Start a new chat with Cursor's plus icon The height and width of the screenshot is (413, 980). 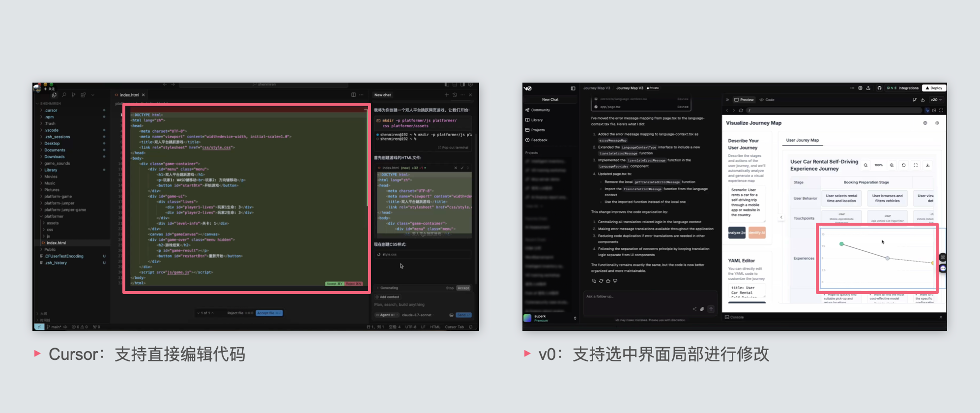pyautogui.click(x=447, y=95)
